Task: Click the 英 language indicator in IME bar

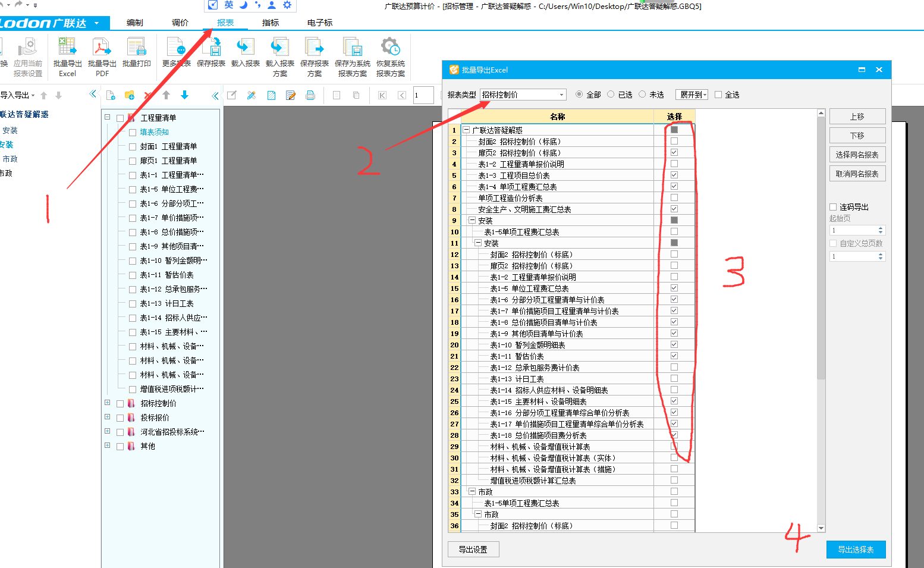Action: tap(229, 5)
